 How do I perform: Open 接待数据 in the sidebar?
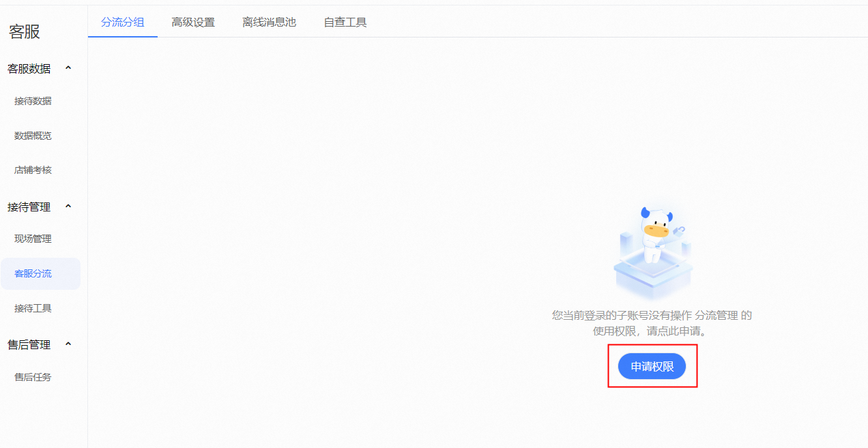tap(33, 101)
